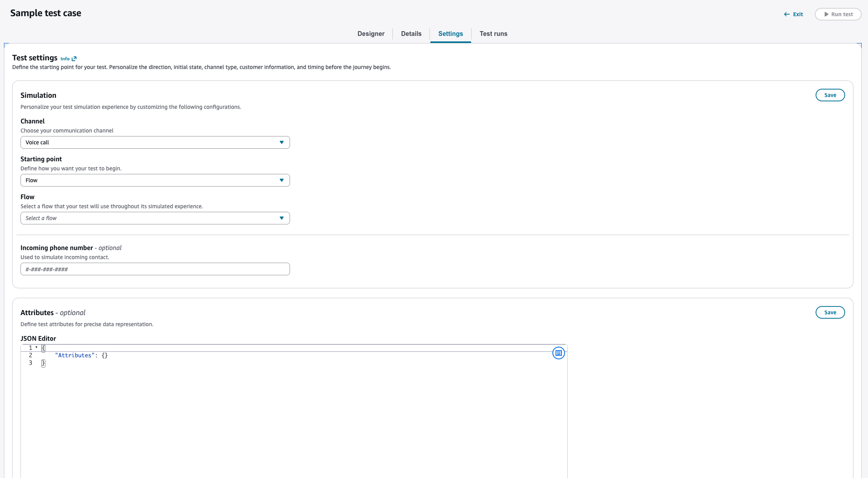
Task: Click the external link icon beside Info
Action: point(74,59)
